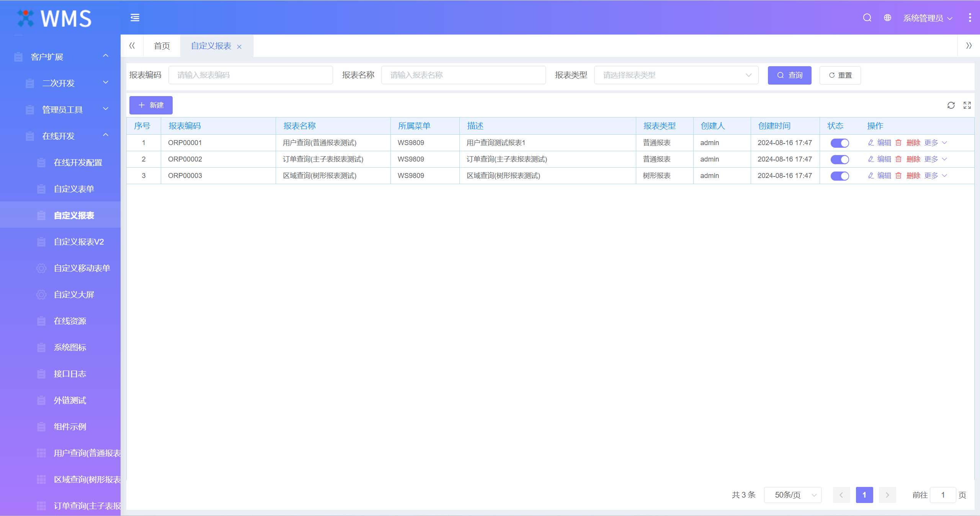The width and height of the screenshot is (980, 516).
Task: Open 自定义报表V2 in the sidebar
Action: point(60,242)
